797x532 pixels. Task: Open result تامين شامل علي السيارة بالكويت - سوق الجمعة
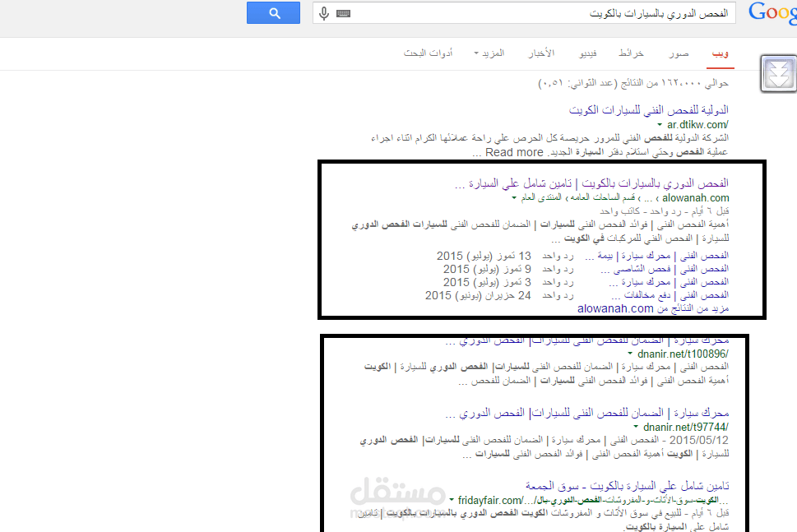pos(628,486)
